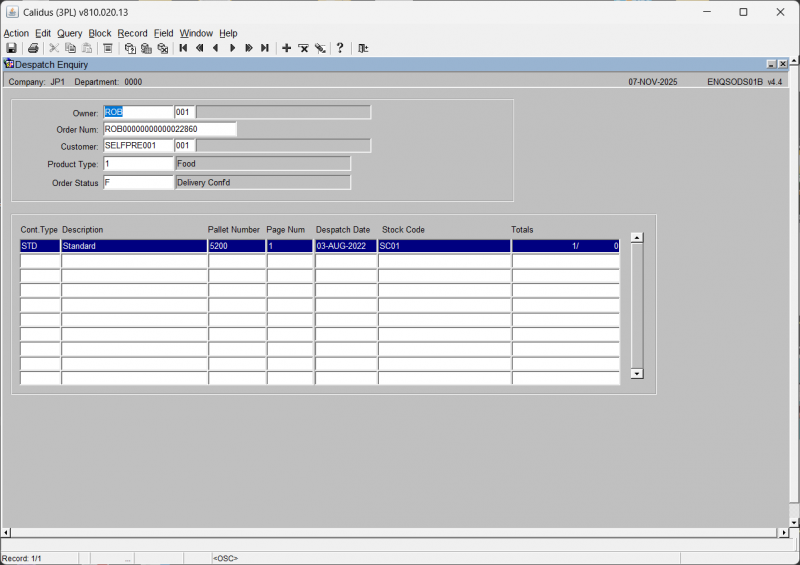This screenshot has height=565, width=800.
Task: Click the Save icon in toolbar
Action: (11, 48)
